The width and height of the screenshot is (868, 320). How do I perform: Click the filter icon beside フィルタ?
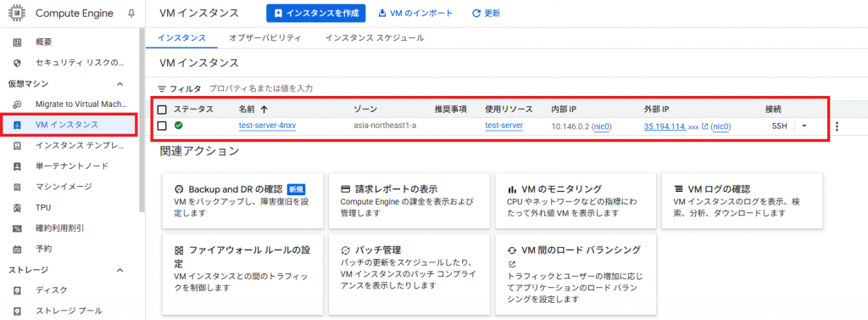click(x=162, y=89)
